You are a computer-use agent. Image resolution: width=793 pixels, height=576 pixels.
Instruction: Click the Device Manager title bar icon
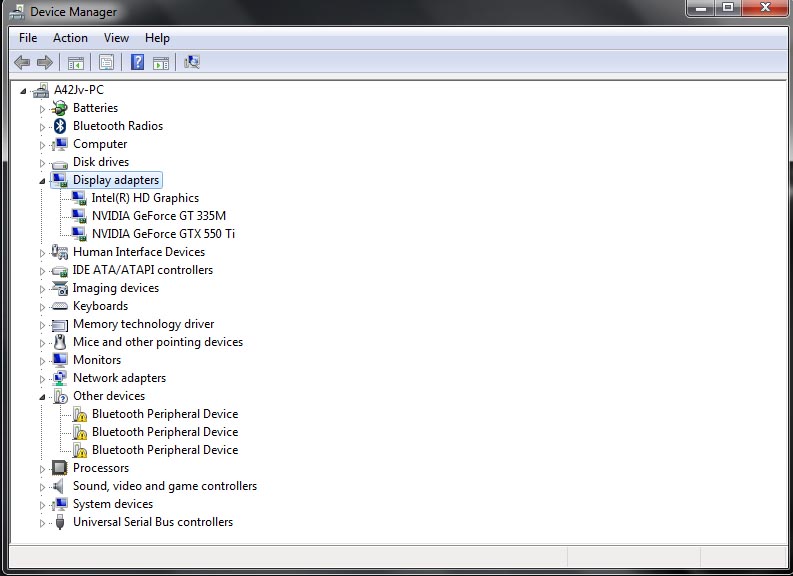tap(17, 12)
